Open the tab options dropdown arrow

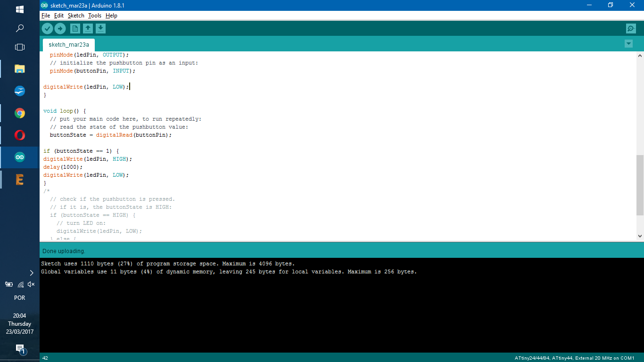[628, 44]
